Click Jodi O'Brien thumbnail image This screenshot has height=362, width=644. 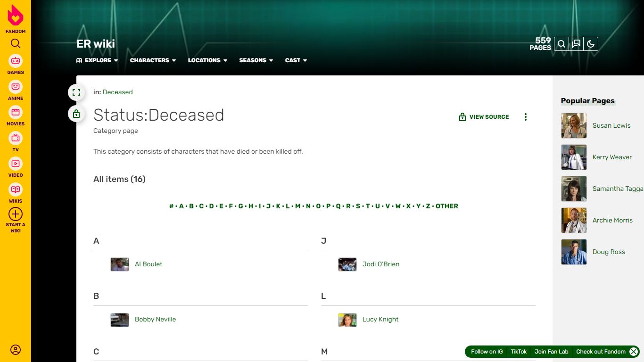coord(347,264)
